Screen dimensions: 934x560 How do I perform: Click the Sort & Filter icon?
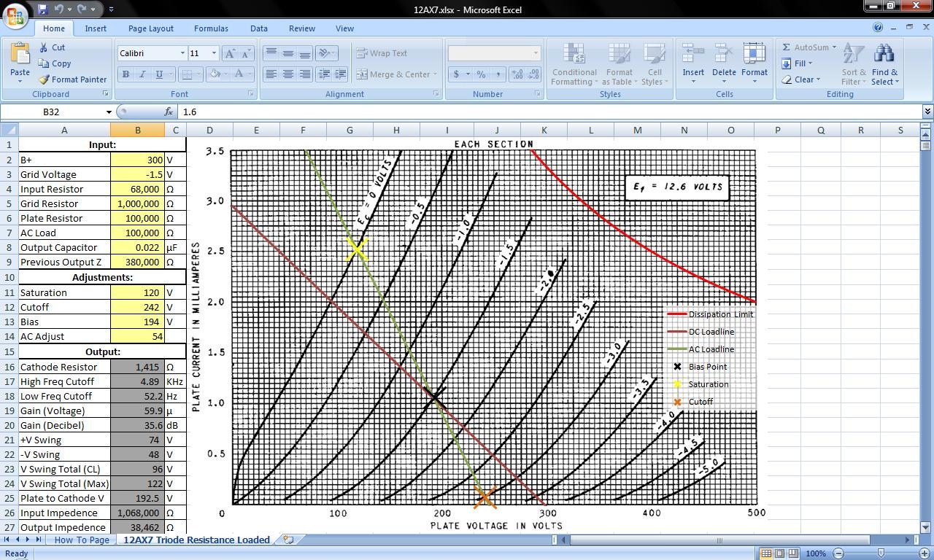pyautogui.click(x=853, y=55)
